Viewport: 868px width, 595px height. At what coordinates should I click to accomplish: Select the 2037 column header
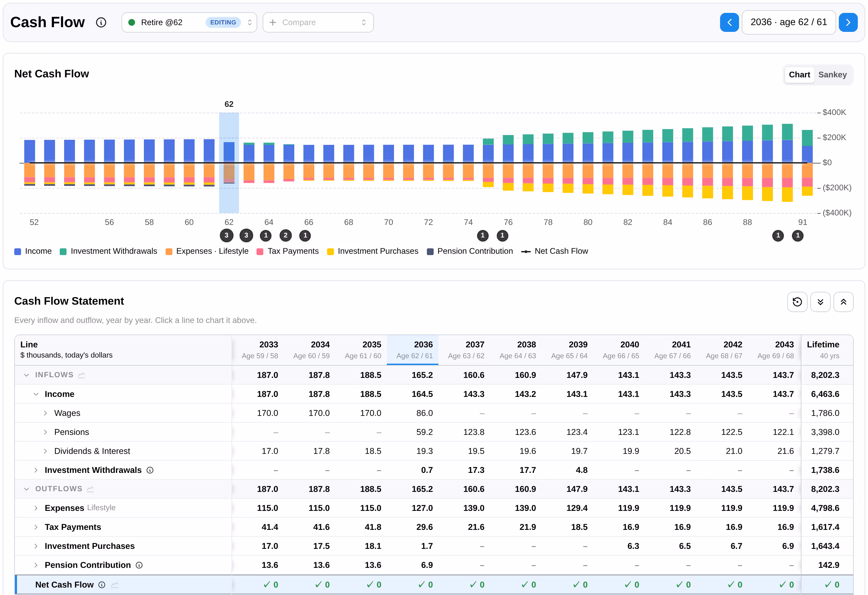point(464,350)
